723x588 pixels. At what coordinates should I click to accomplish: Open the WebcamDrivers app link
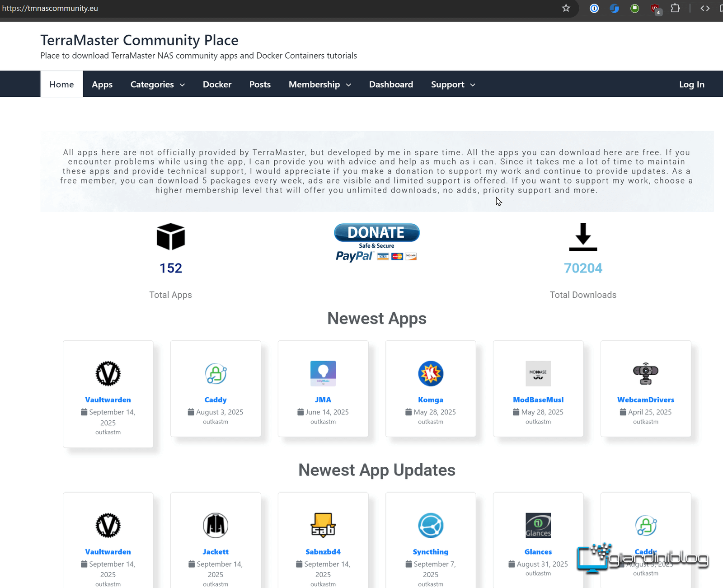(x=646, y=400)
